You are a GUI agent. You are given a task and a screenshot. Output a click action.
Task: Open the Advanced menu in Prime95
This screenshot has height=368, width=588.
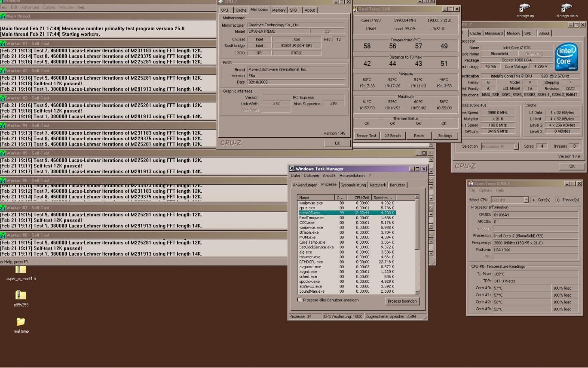[30, 7]
